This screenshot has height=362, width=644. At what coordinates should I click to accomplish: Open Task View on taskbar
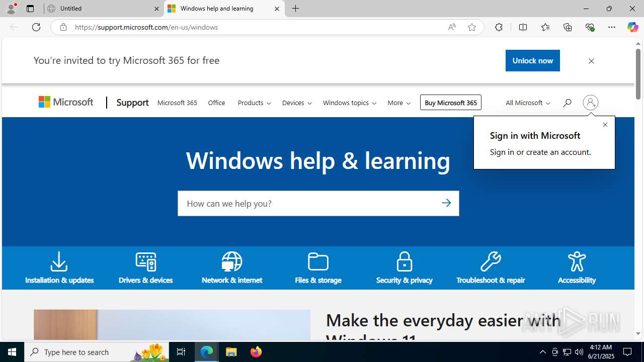pos(181,352)
